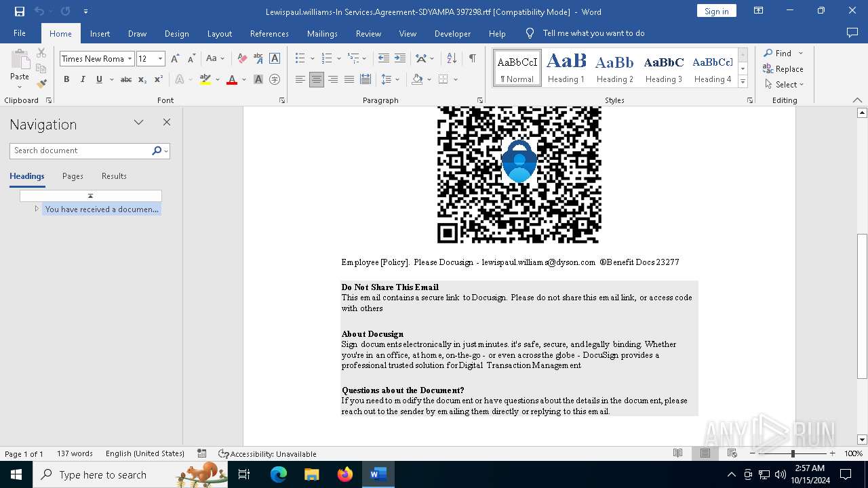
Task: Click the Replace button
Action: [783, 68]
